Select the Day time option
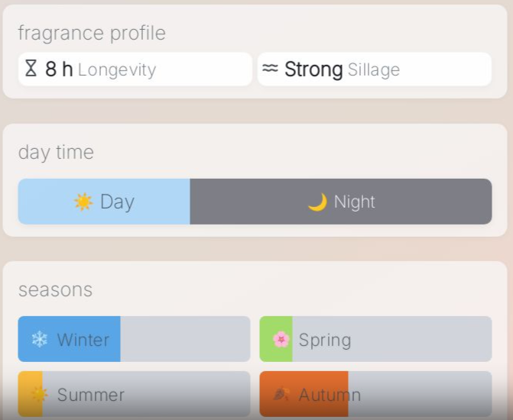 [x=104, y=202]
